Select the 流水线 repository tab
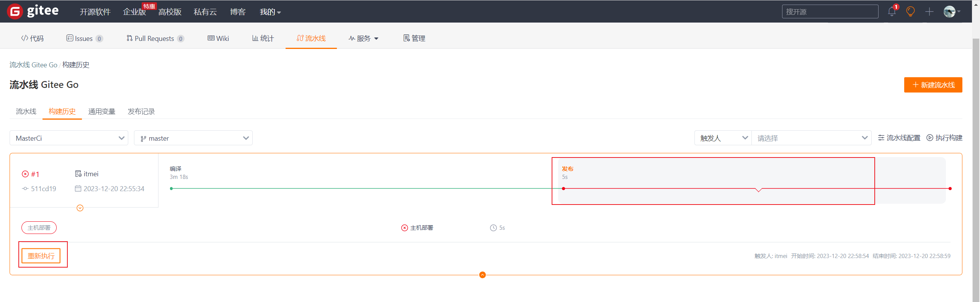Image resolution: width=980 pixels, height=302 pixels. [311, 38]
